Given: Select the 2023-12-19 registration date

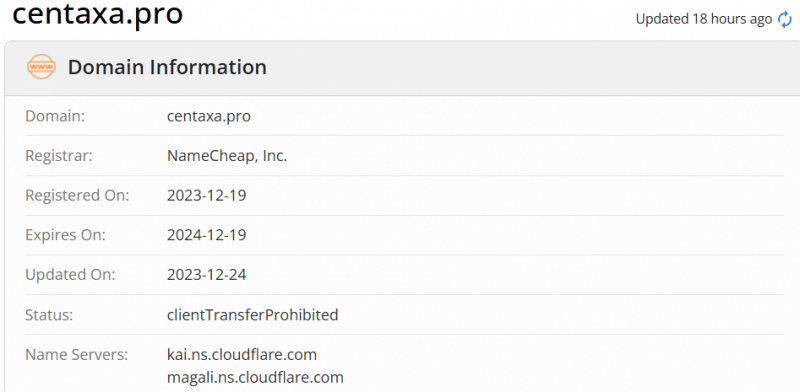Looking at the screenshot, I should 207,195.
